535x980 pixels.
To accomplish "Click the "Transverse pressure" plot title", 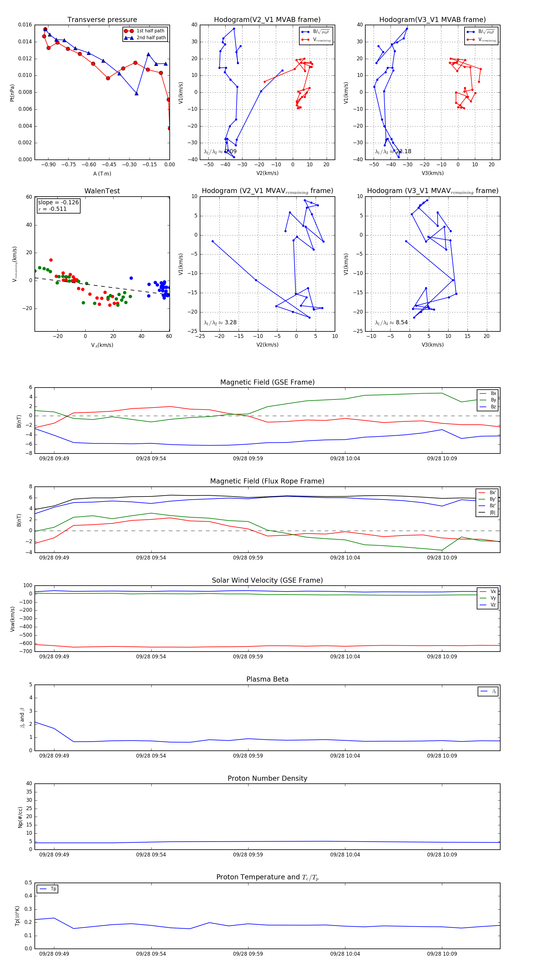I will click(x=102, y=20).
